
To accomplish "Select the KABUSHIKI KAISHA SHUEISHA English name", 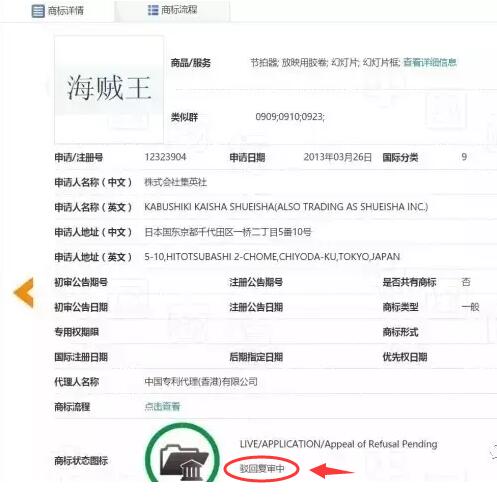I will 286,207.
